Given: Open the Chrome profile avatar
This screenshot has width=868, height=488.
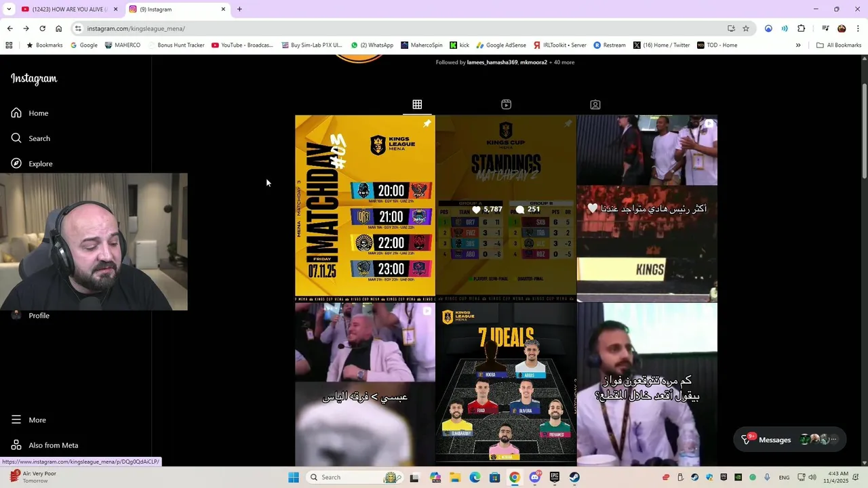Looking at the screenshot, I should coord(842,28).
